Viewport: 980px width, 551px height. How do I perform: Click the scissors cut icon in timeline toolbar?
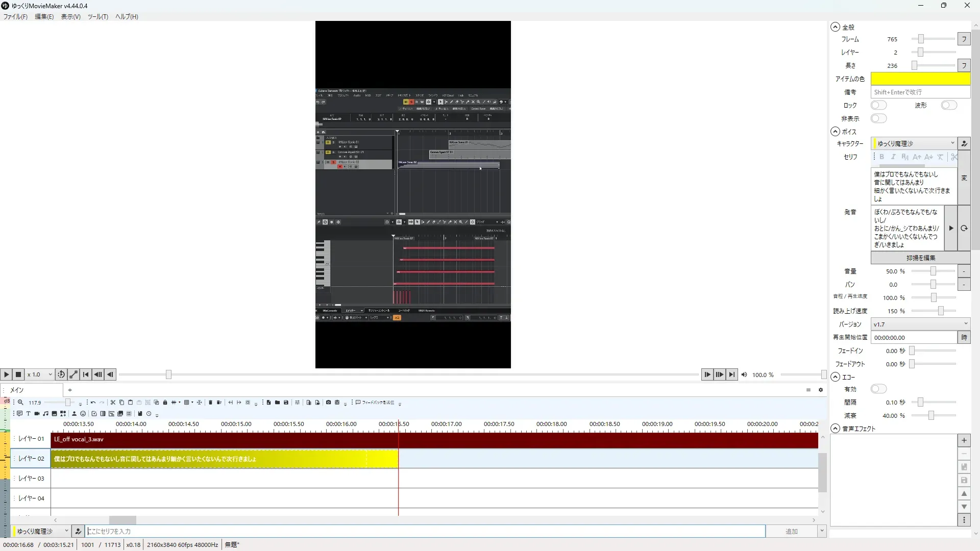pyautogui.click(x=113, y=403)
